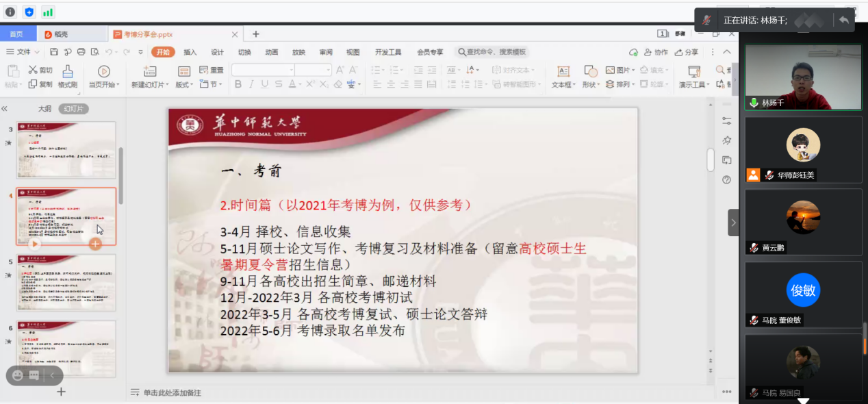Screen dimensions: 868x404
Task: Open the 插入 ribbon tab
Action: click(190, 52)
